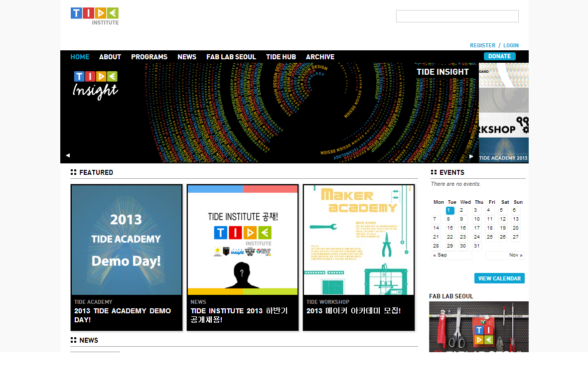Select day 15 in the calendar

[x=450, y=228]
